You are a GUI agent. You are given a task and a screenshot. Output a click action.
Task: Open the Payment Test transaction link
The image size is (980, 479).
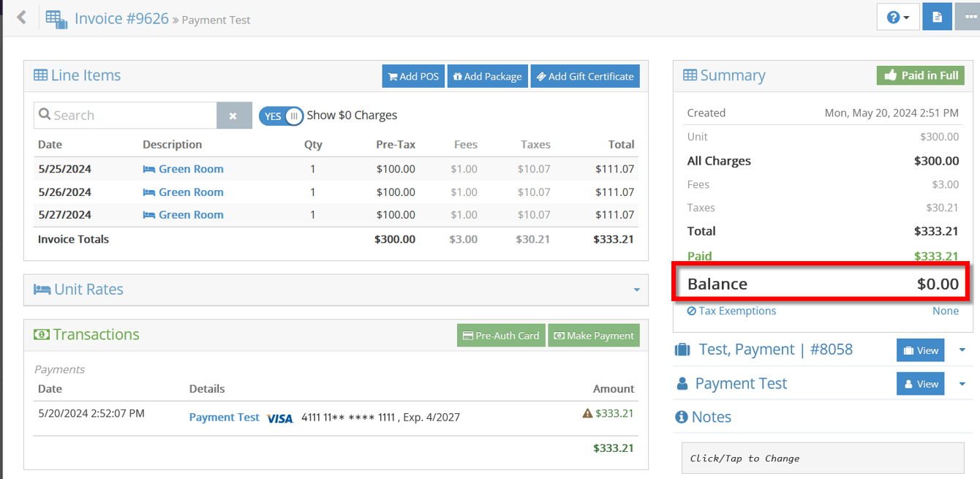224,418
